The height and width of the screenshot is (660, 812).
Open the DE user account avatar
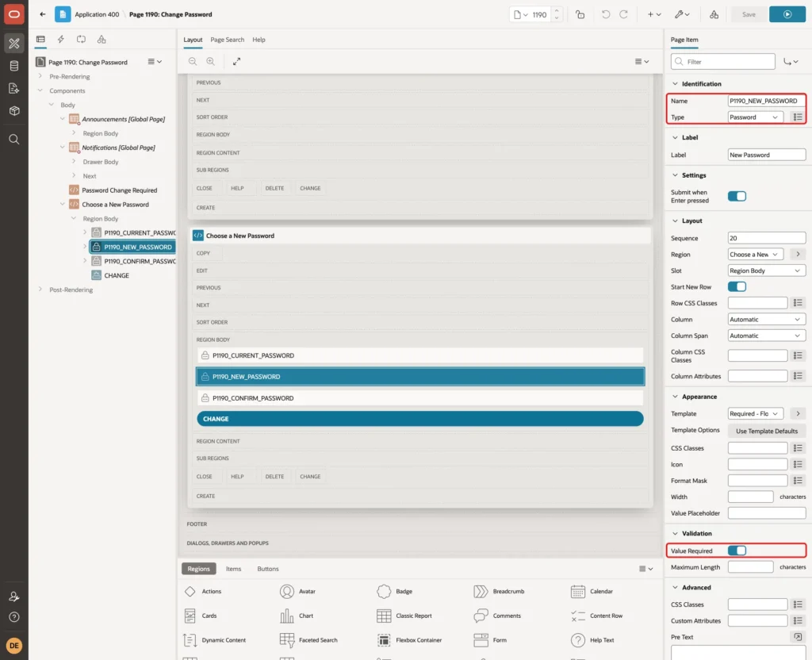click(14, 646)
